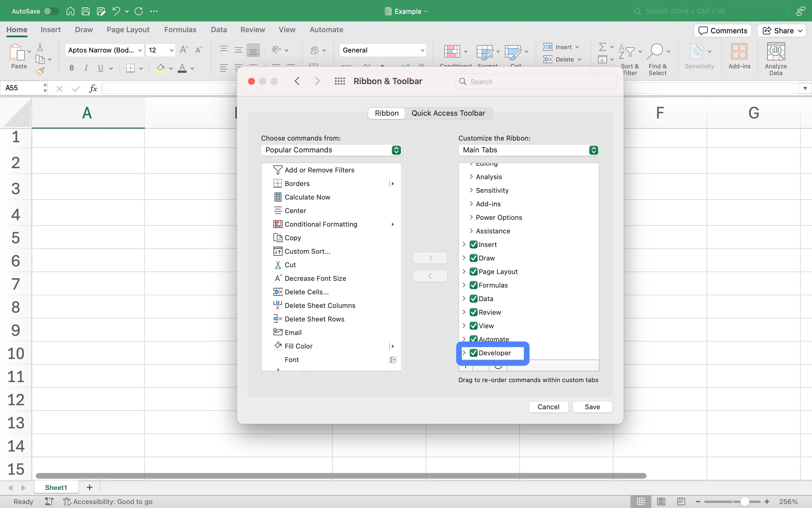Click the Save icon in the title bar
The image size is (812, 508).
(x=85, y=11)
